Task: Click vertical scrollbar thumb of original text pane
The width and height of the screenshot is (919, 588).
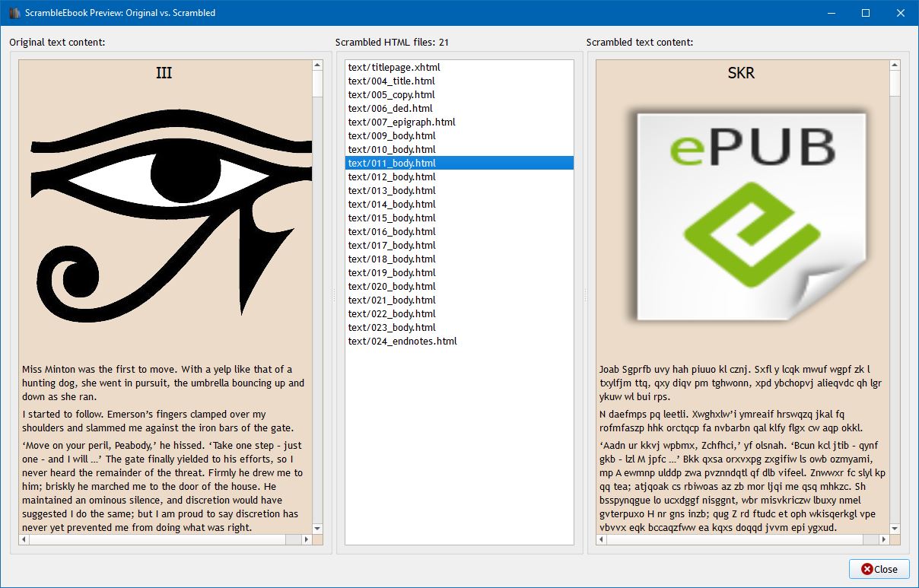Action: pyautogui.click(x=318, y=84)
